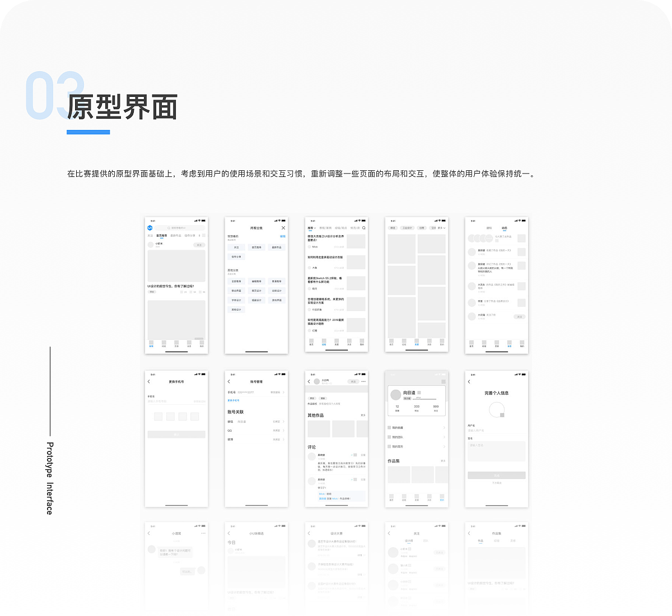Viewport: 672px width, 616px height.
Task: Expand the 微信 binding row in 账号管理
Action: pyautogui.click(x=283, y=422)
